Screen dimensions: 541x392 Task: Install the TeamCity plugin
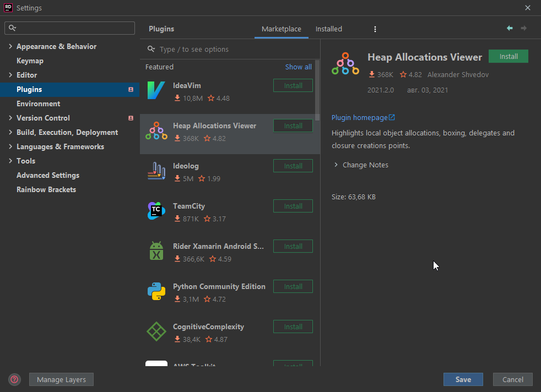[x=293, y=206]
